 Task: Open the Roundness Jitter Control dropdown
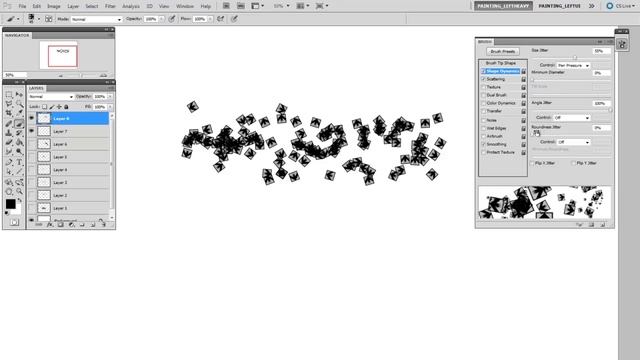(573, 142)
